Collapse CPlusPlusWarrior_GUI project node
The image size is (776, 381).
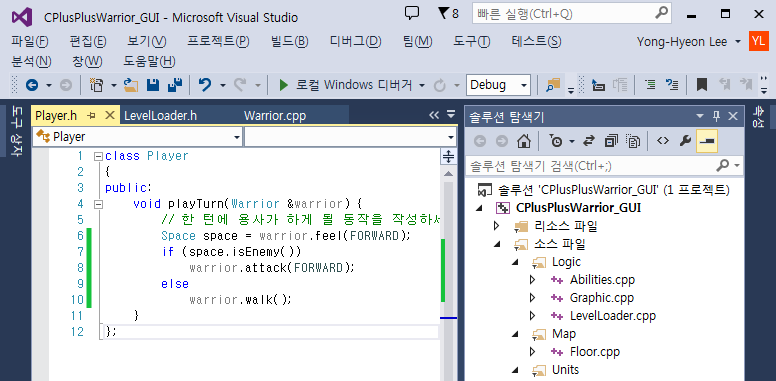click(479, 208)
